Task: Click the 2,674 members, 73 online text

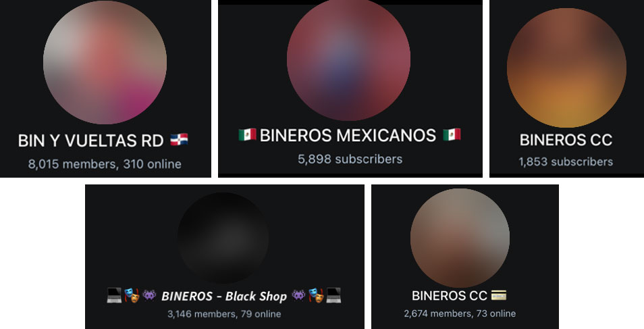Action: (460, 313)
